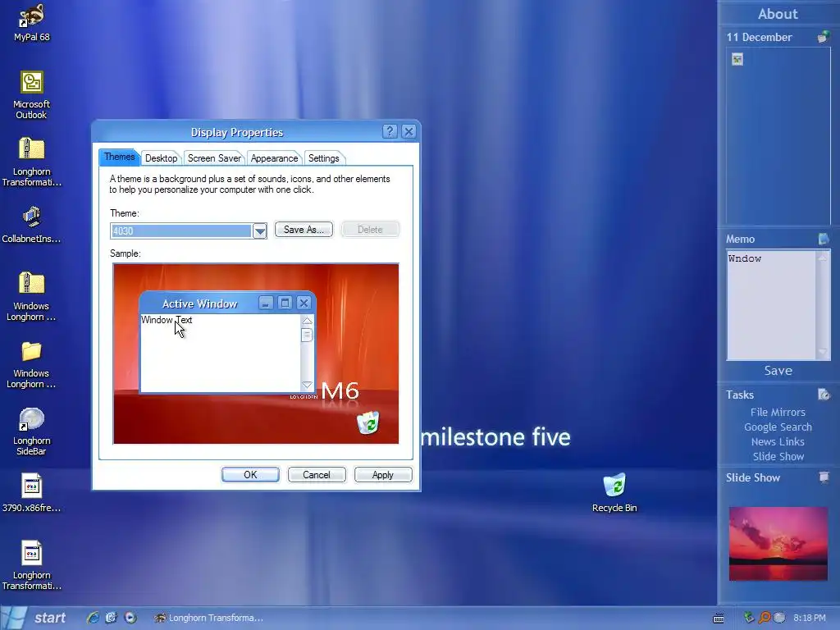Viewport: 840px width, 630px height.
Task: Open the Start menu
Action: [x=34, y=618]
